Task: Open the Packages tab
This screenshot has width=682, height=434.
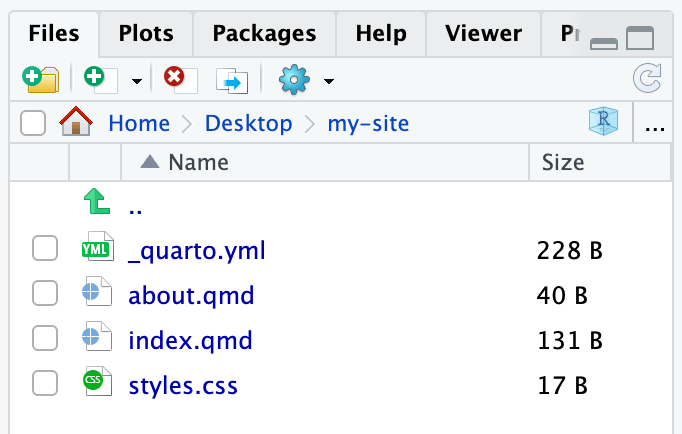Action: (265, 33)
